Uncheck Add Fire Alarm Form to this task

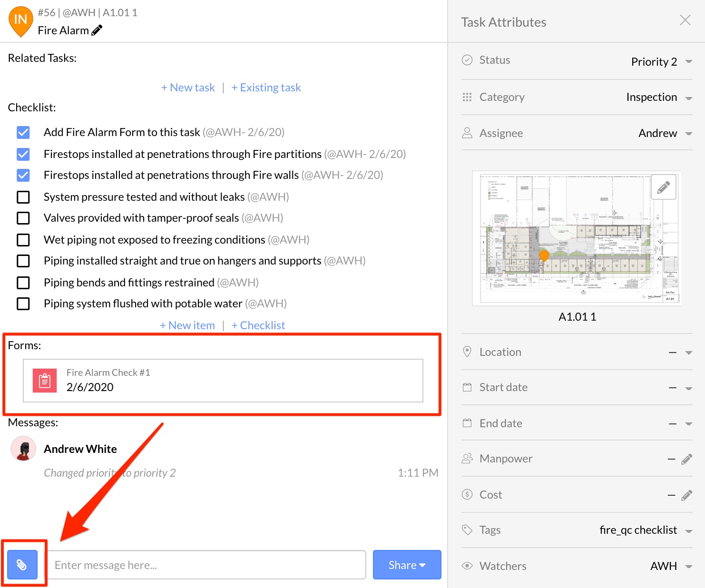[x=23, y=132]
